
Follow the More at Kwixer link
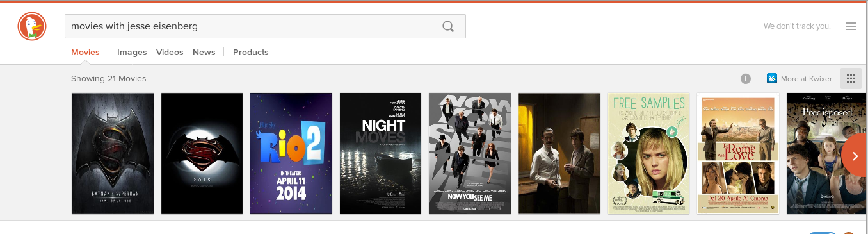807,79
